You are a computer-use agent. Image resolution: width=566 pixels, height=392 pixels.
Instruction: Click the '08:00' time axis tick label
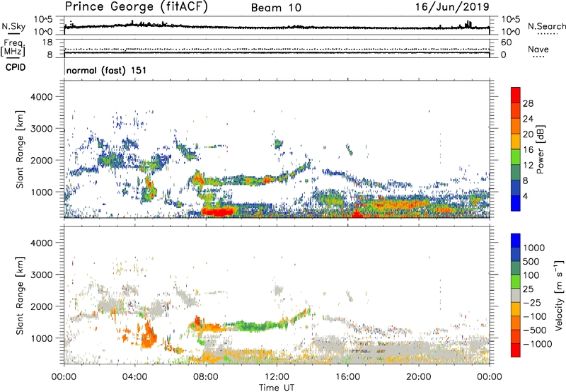point(206,377)
